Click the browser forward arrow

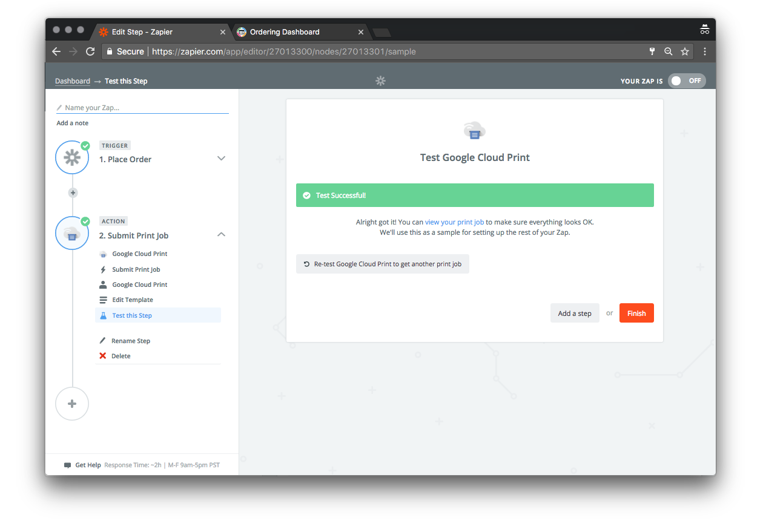(73, 51)
